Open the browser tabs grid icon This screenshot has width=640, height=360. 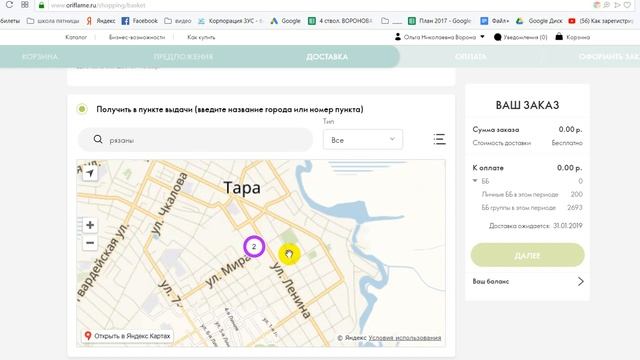tap(25, 5)
